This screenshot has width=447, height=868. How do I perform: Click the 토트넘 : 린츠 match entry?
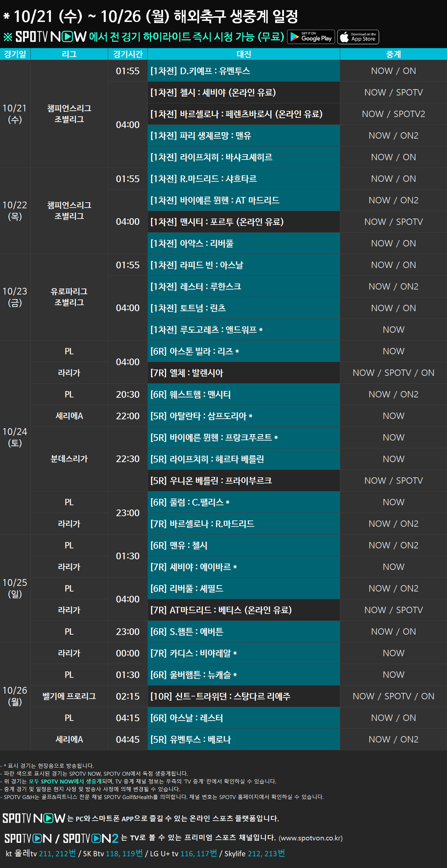(243, 308)
